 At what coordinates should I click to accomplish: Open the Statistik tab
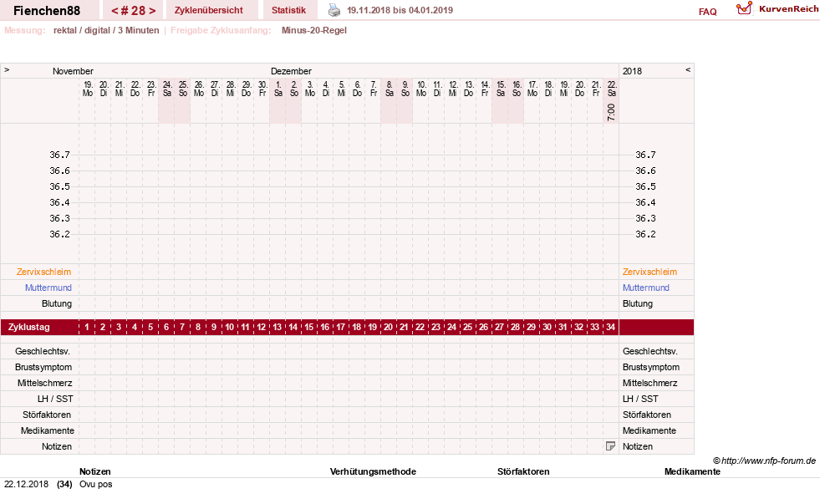click(288, 10)
